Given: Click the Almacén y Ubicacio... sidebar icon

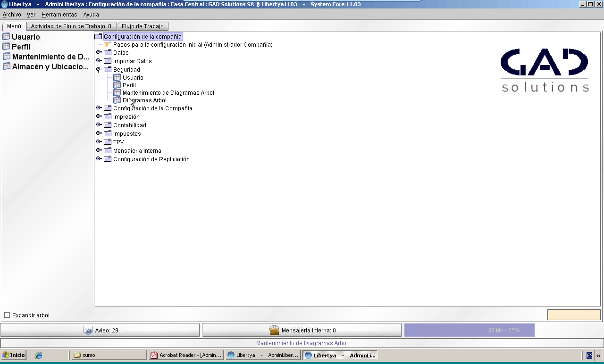Looking at the screenshot, I should (6, 66).
